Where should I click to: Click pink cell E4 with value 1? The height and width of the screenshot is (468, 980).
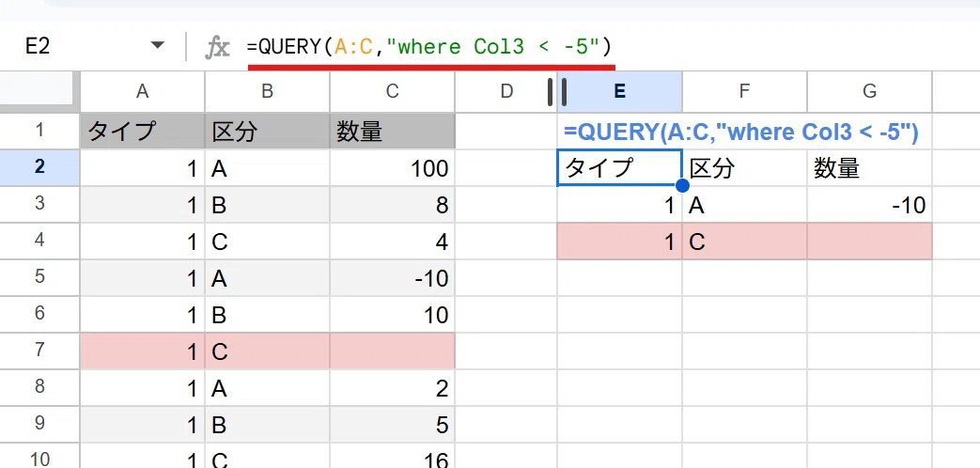[619, 241]
